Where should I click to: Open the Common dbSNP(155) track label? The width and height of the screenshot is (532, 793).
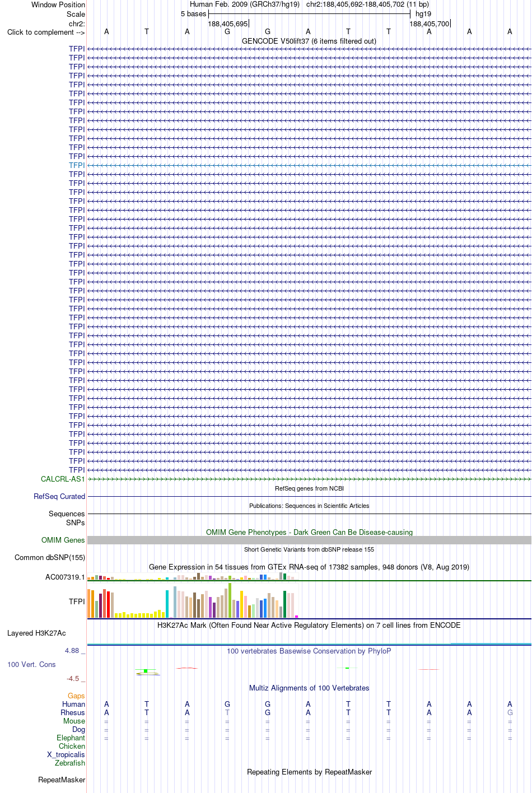pyautogui.click(x=50, y=557)
